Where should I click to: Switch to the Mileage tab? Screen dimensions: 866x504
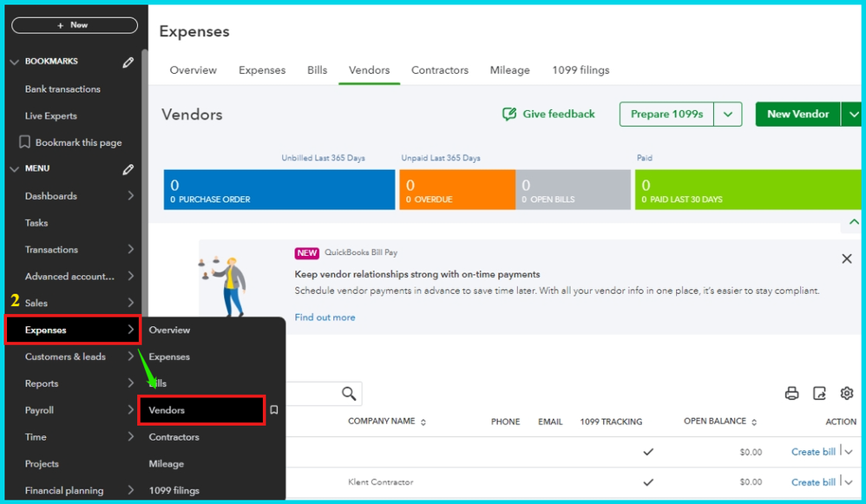pos(509,70)
